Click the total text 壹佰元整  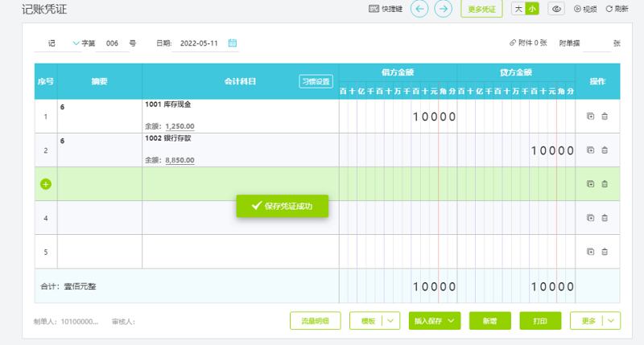(80, 286)
